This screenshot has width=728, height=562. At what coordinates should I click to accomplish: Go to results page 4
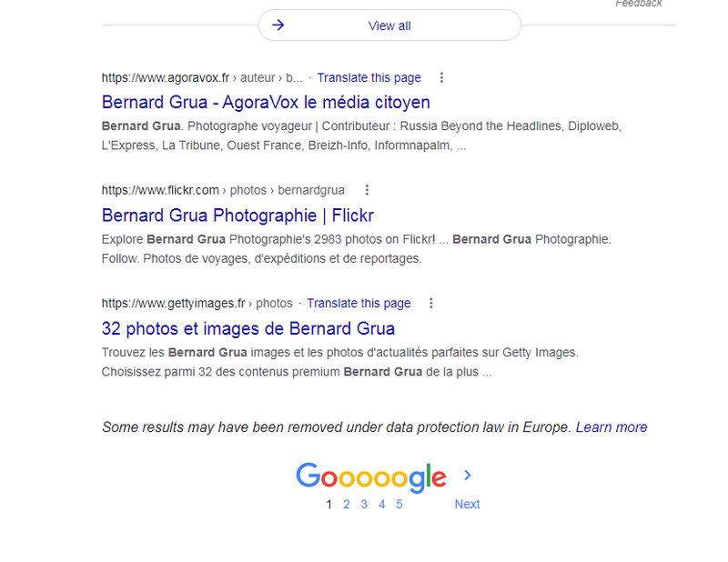click(382, 504)
